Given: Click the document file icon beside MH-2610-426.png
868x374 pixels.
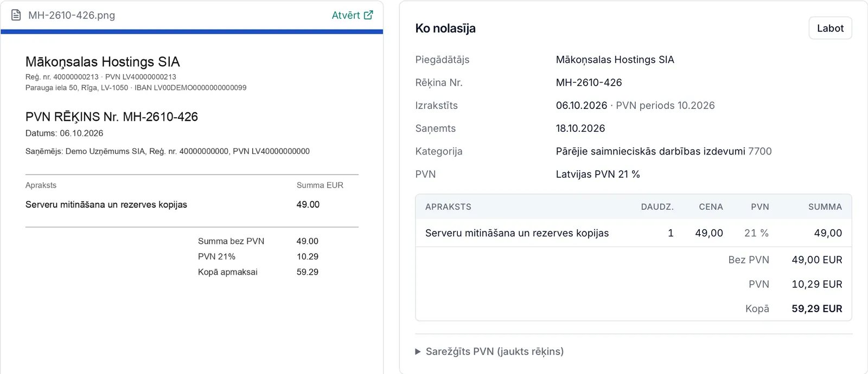Looking at the screenshot, I should pyautogui.click(x=16, y=15).
